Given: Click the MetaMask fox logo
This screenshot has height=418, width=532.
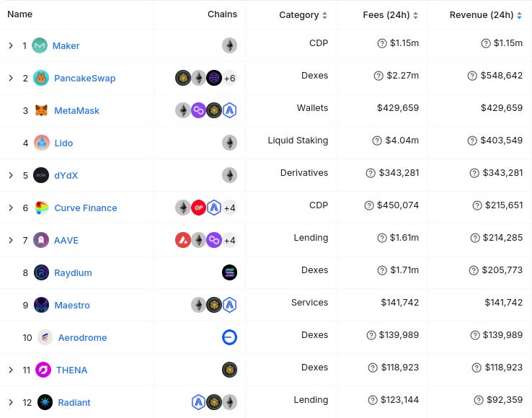Looking at the screenshot, I should click(41, 110).
